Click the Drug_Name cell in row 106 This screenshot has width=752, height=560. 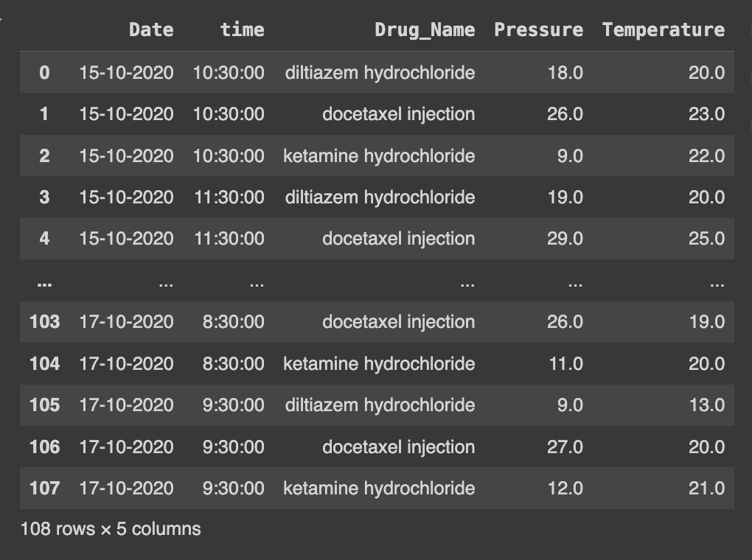398,447
